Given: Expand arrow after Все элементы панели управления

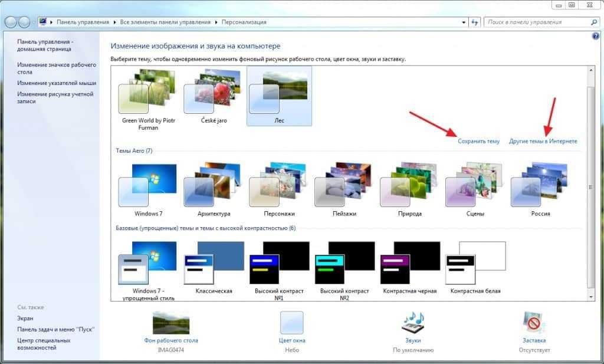Looking at the screenshot, I should 216,22.
